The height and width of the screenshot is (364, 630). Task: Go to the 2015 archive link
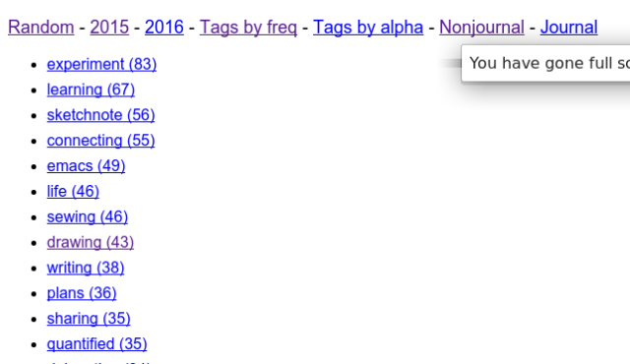click(109, 28)
